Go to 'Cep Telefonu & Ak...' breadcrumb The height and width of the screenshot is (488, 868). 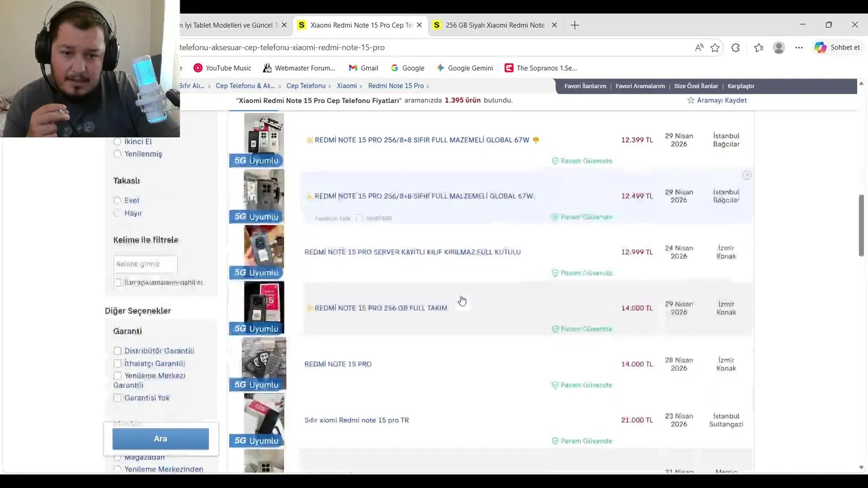click(245, 86)
